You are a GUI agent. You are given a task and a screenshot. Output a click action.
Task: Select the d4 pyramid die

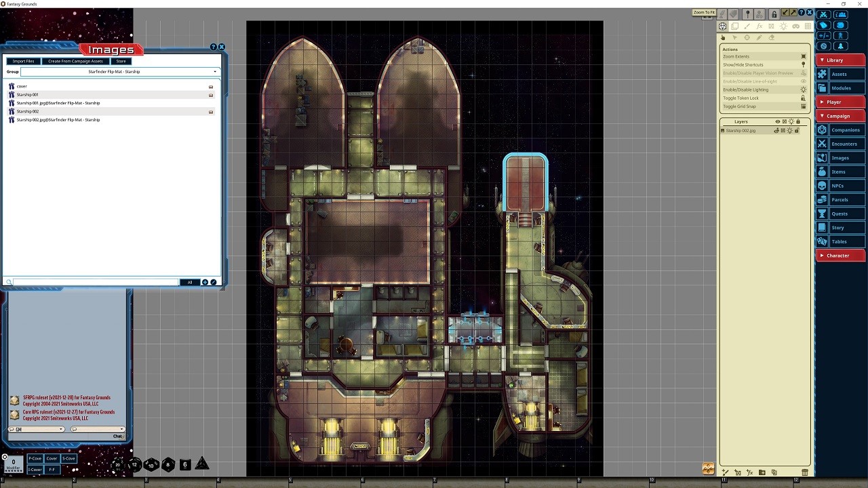[201, 464]
